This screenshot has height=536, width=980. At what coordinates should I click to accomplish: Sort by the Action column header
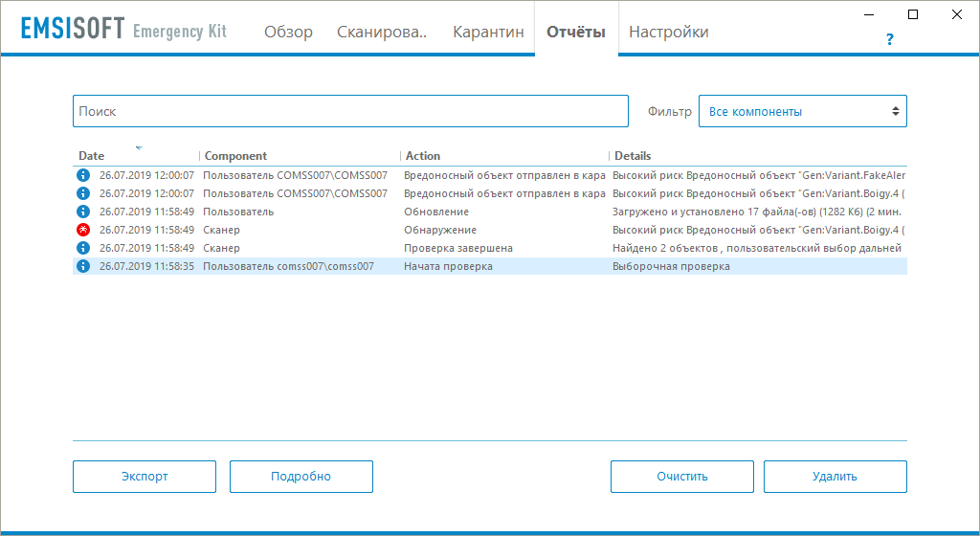coord(422,156)
